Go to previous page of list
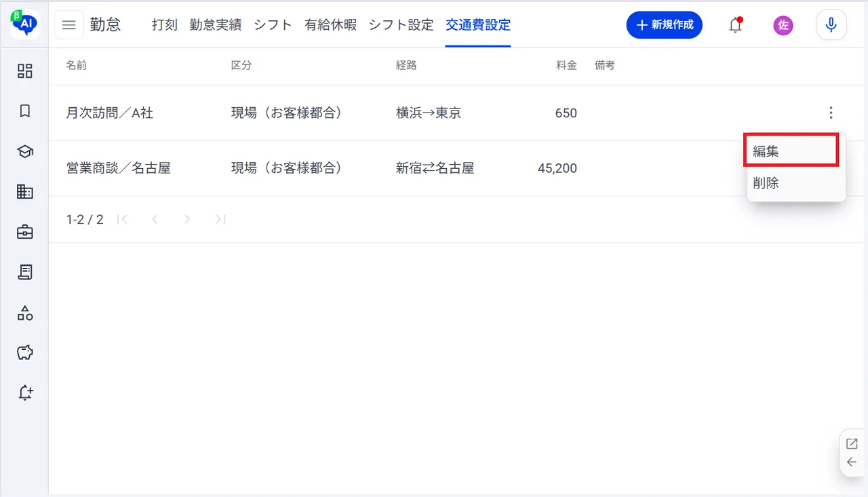The width and height of the screenshot is (868, 497). click(x=155, y=219)
